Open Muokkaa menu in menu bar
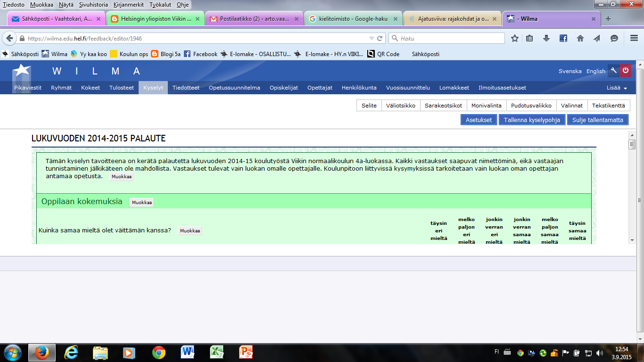The width and height of the screenshot is (644, 362). click(41, 5)
